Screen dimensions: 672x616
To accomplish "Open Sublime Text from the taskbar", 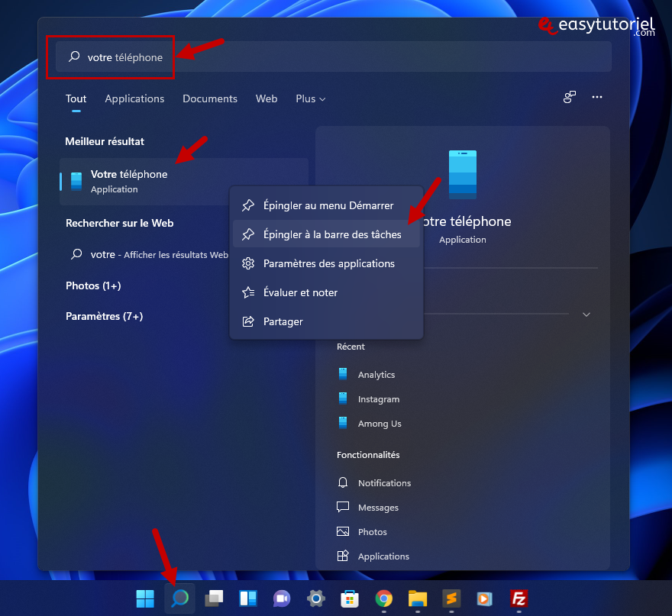I will pos(451,598).
